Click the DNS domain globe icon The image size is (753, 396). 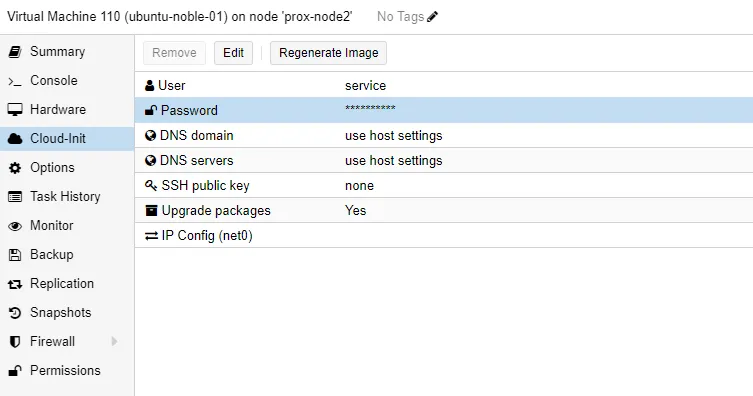click(150, 135)
